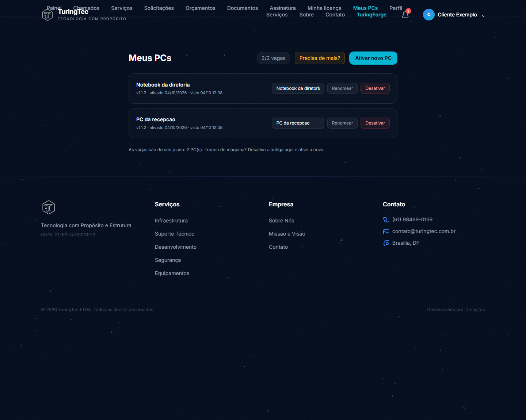Click the footer TuringTec hexagon logo
The image size is (526, 420).
coord(49,207)
